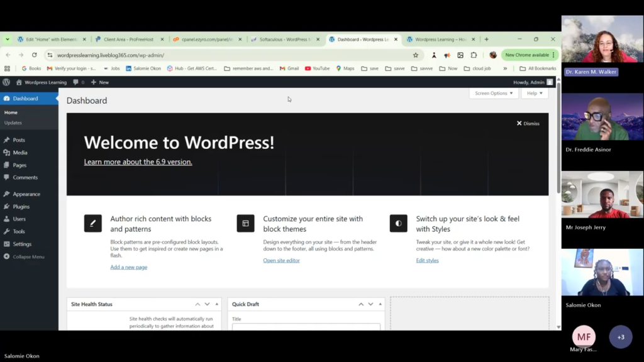
Task: Click the Add a new page link
Action: [128, 267]
